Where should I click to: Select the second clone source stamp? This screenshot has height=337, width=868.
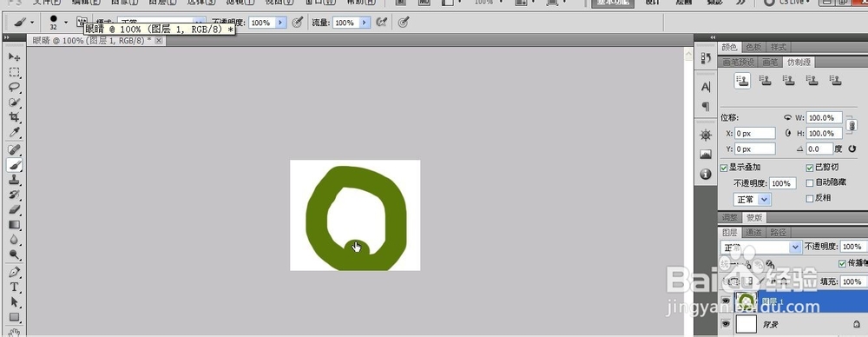pyautogui.click(x=766, y=81)
